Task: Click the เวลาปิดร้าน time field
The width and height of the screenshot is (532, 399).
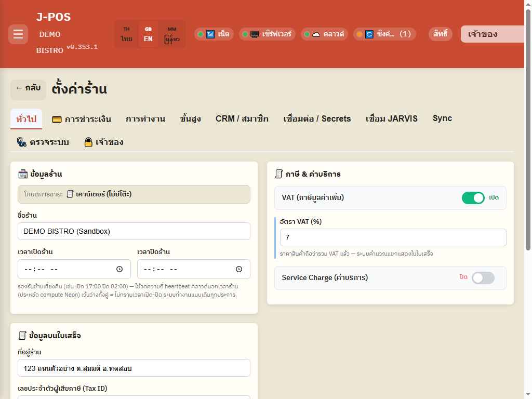Action: point(194,269)
